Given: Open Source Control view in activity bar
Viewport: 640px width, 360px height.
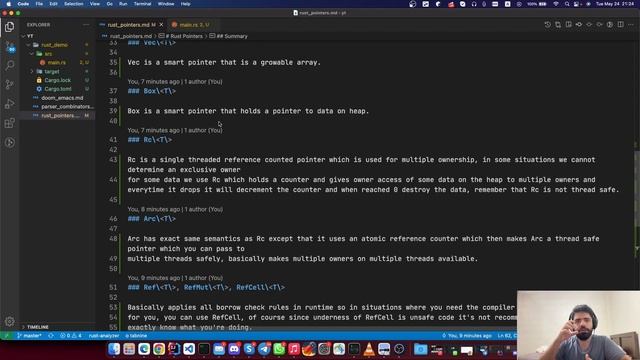Looking at the screenshot, I should click(x=9, y=84).
